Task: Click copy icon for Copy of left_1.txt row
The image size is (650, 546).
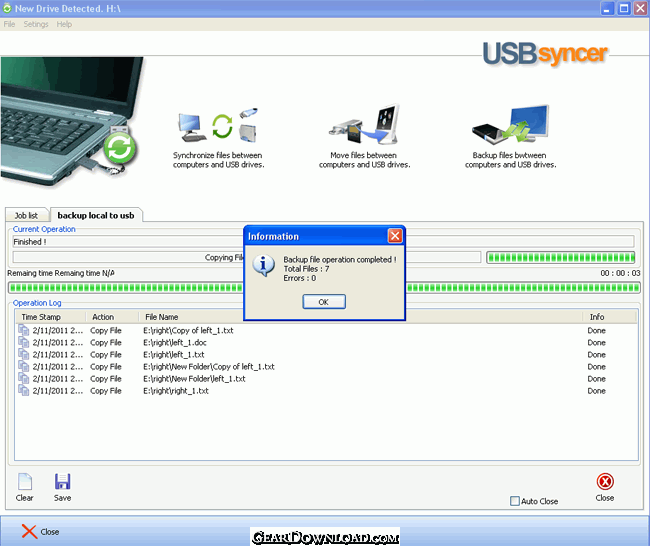Action: 24,330
